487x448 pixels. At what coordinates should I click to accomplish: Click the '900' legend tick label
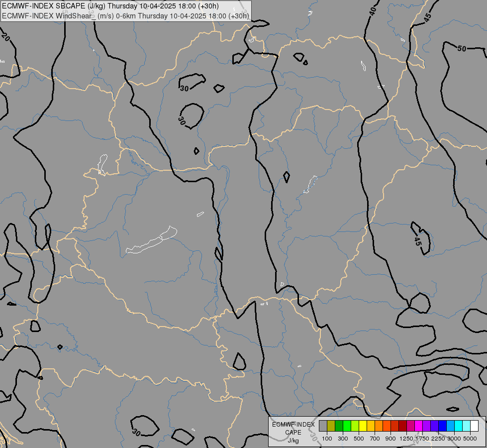pyautogui.click(x=390, y=439)
